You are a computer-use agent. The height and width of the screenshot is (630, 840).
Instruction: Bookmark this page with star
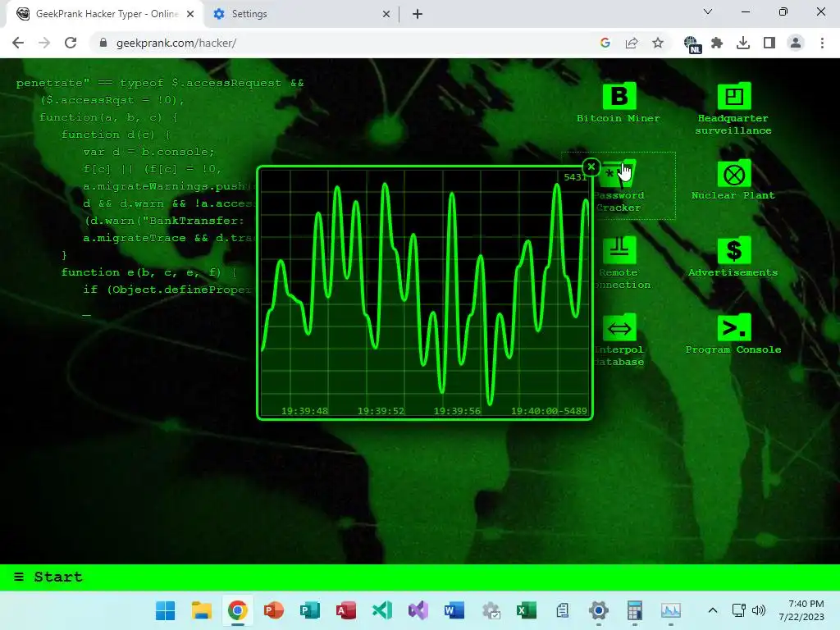point(658,43)
